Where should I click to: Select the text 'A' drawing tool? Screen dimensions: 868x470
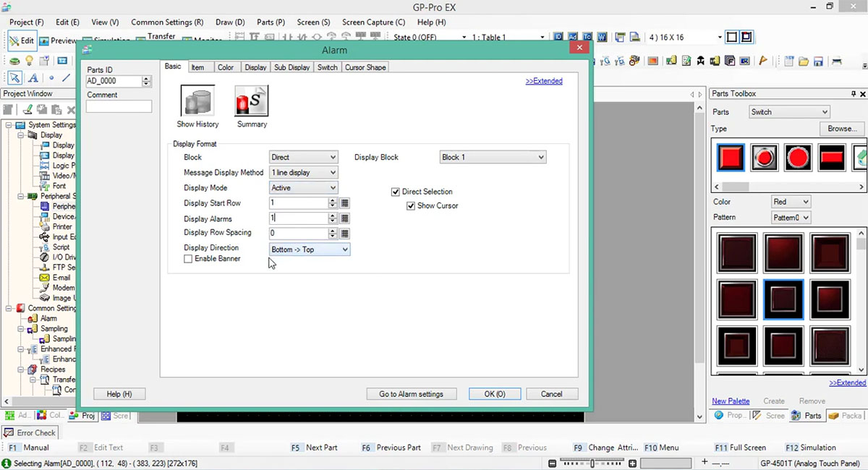click(x=33, y=78)
